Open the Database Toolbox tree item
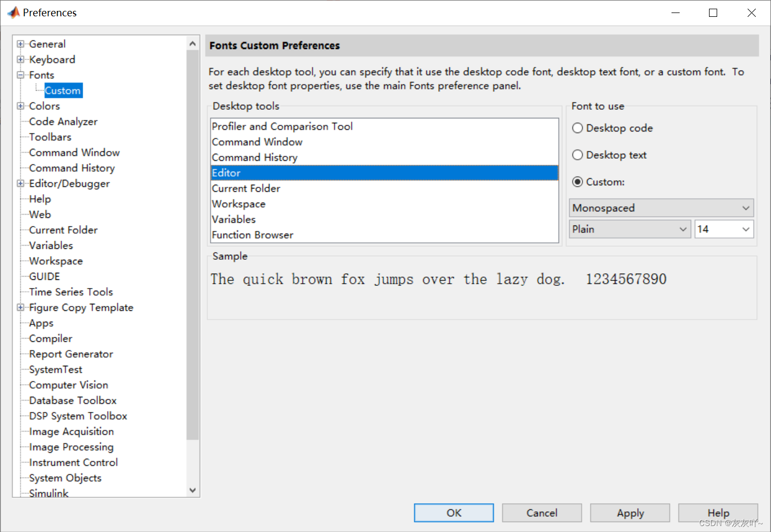 (73, 400)
